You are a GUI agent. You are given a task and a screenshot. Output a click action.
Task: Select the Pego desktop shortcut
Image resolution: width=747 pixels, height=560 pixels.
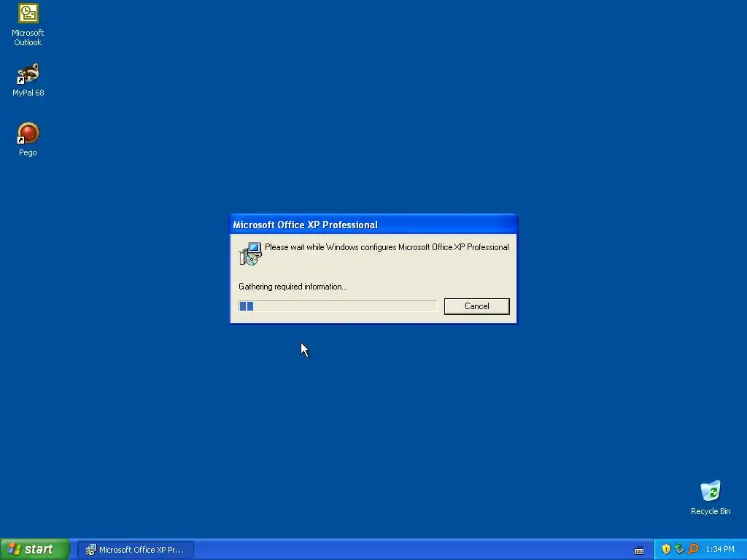(x=28, y=139)
